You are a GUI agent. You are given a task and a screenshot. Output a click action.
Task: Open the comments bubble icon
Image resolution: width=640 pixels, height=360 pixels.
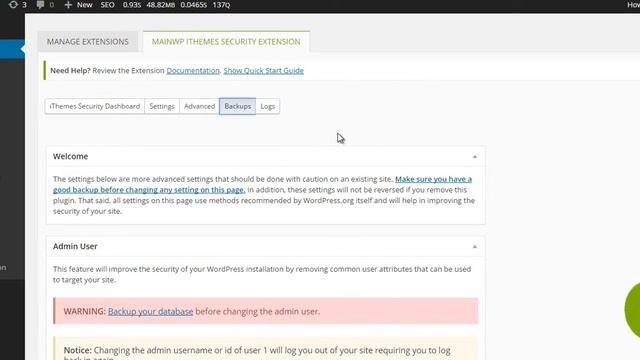point(40,4)
